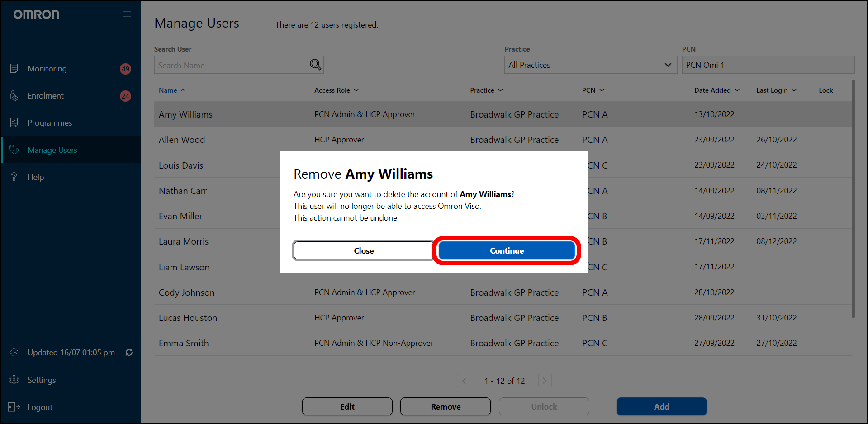Click the Settings gear icon
The height and width of the screenshot is (424, 868).
[14, 380]
